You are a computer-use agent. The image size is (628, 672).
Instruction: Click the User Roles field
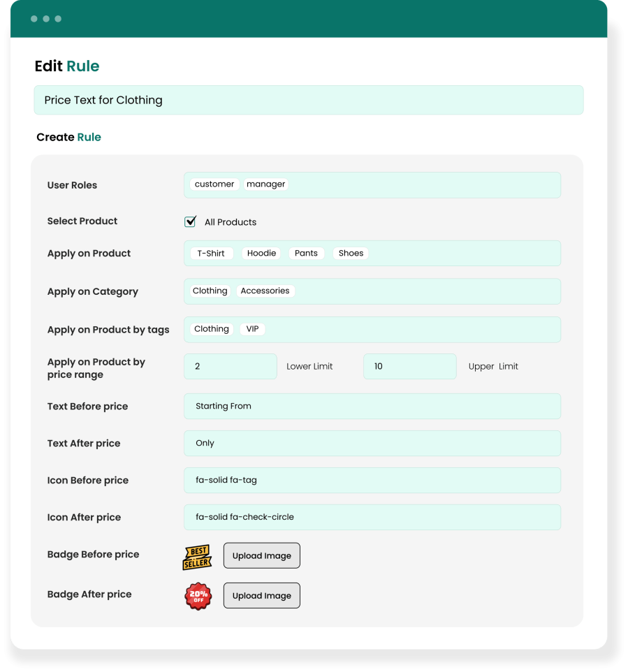tap(372, 185)
